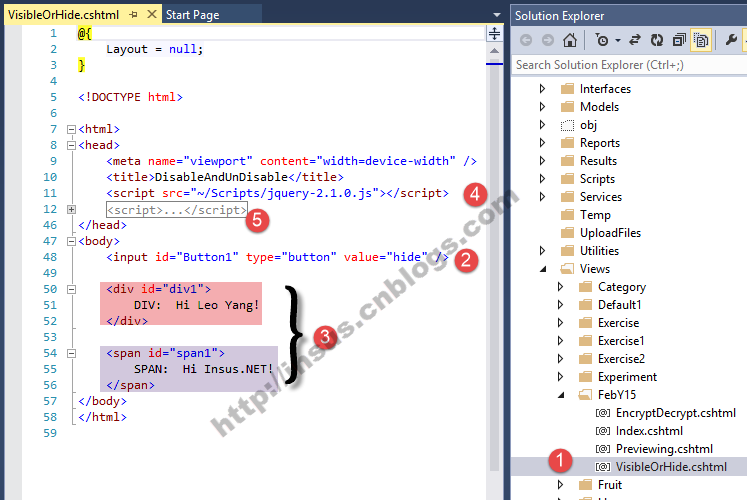
Task: Select the Temp folder
Action: click(x=595, y=215)
